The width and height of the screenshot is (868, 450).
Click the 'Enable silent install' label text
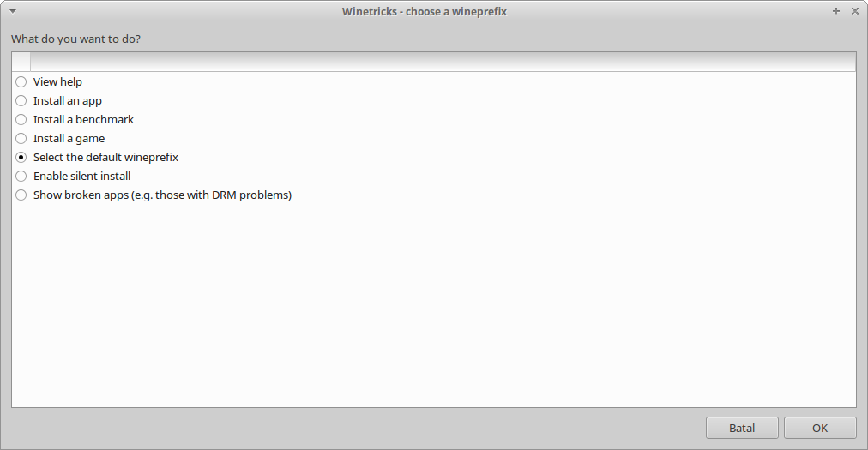pos(82,176)
